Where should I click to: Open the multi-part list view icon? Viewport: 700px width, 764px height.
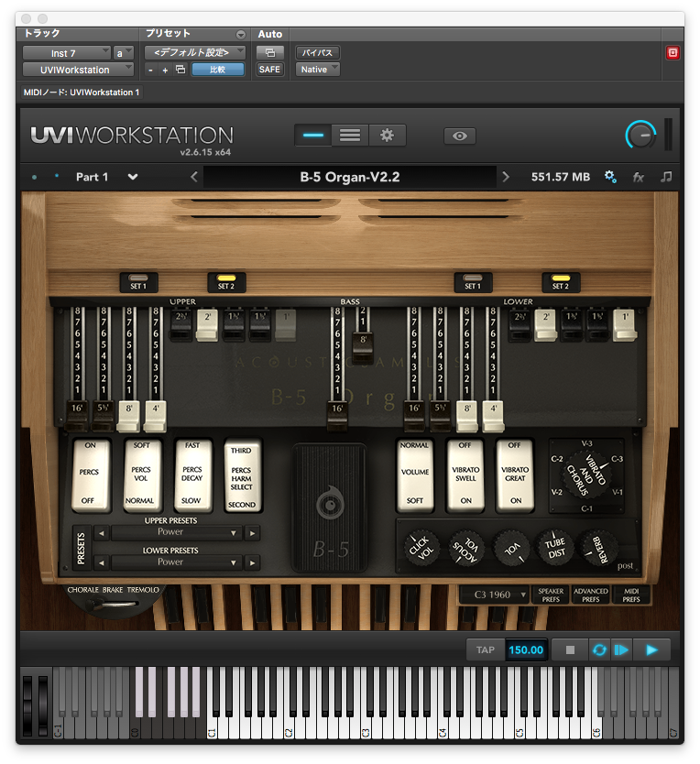point(350,135)
